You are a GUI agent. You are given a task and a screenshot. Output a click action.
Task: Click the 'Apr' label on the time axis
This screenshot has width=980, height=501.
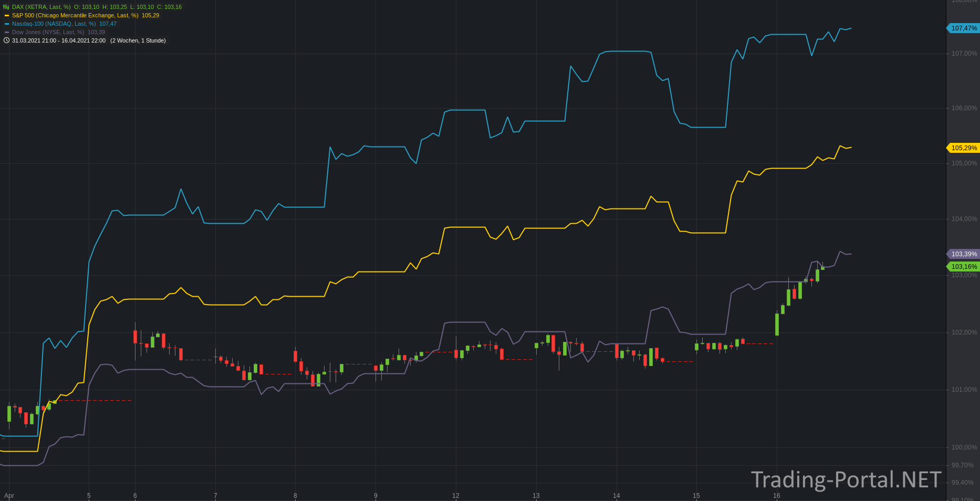tap(9, 496)
